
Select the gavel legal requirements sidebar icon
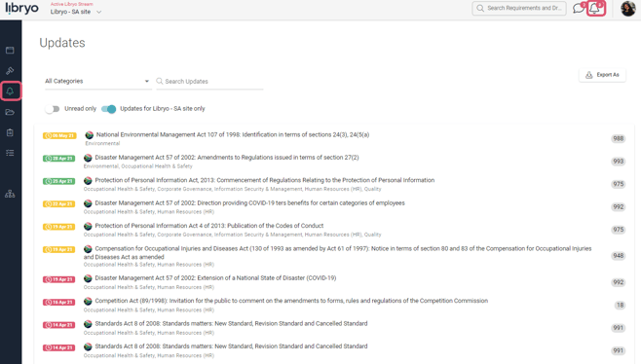coord(10,71)
